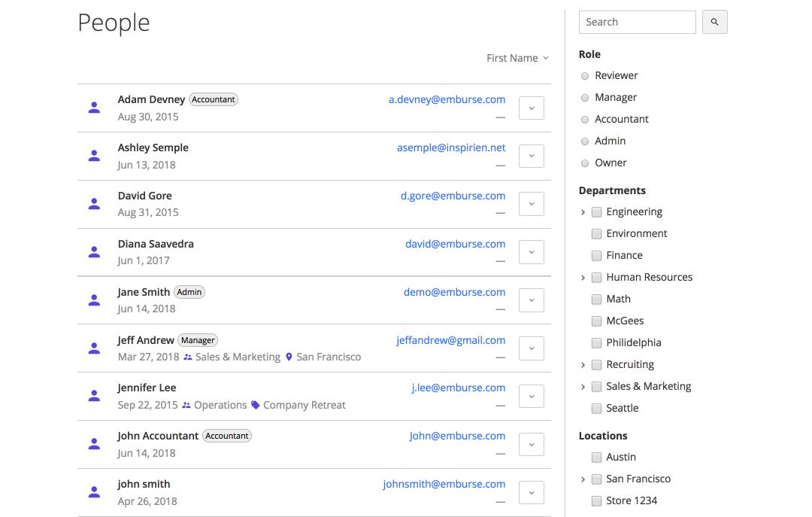Click Jeff Andrew's San Francisco location pin icon
812x517 pixels.
(x=289, y=357)
